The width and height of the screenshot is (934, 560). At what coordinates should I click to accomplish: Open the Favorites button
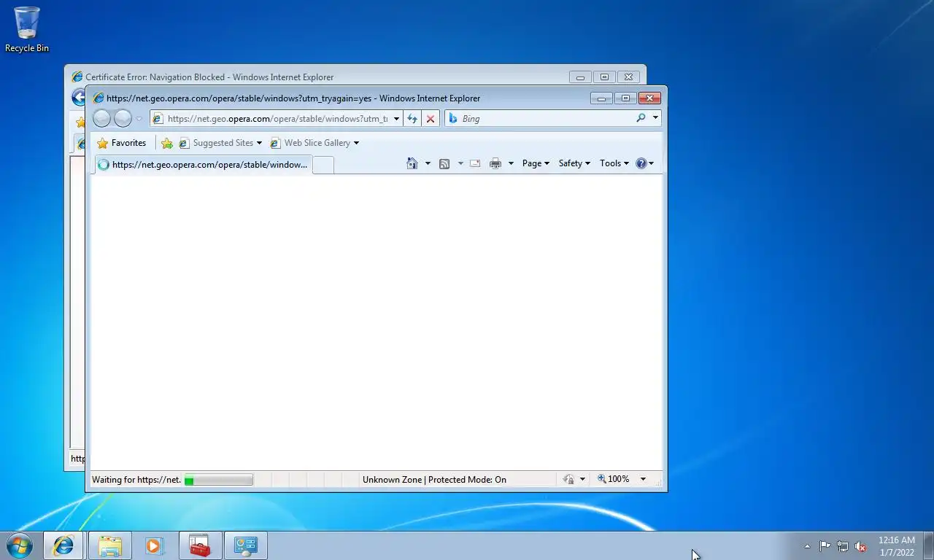pos(121,143)
